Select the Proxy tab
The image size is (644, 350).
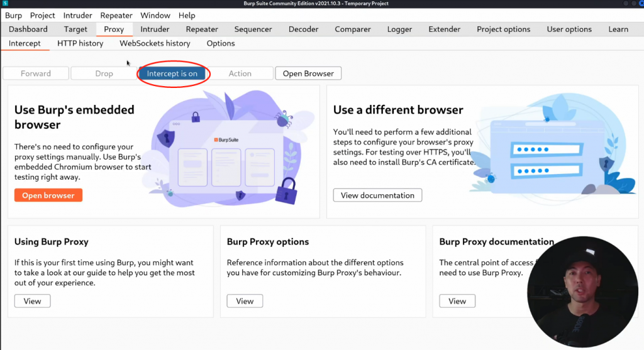pos(114,29)
